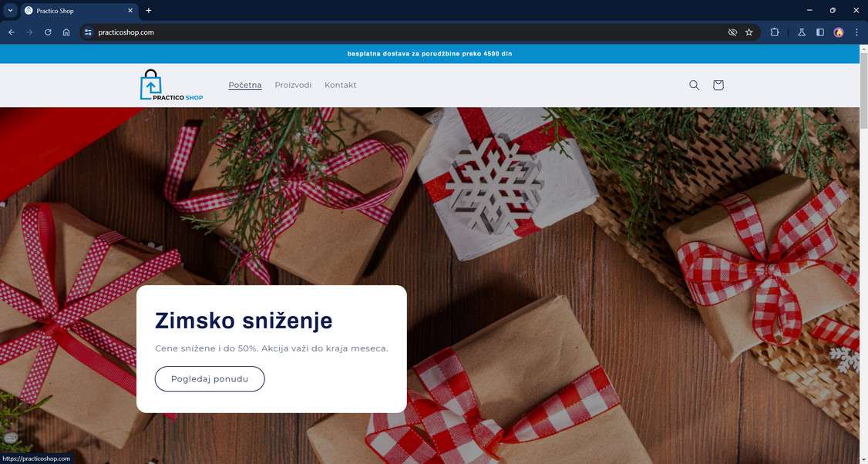868x464 pixels.
Task: Select the Početna navigation link
Action: (245, 85)
